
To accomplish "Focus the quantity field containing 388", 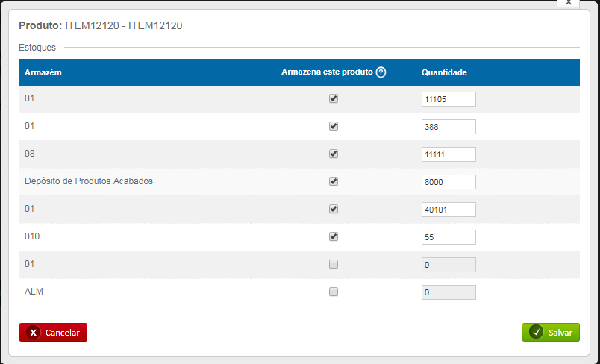I will tap(449, 127).
